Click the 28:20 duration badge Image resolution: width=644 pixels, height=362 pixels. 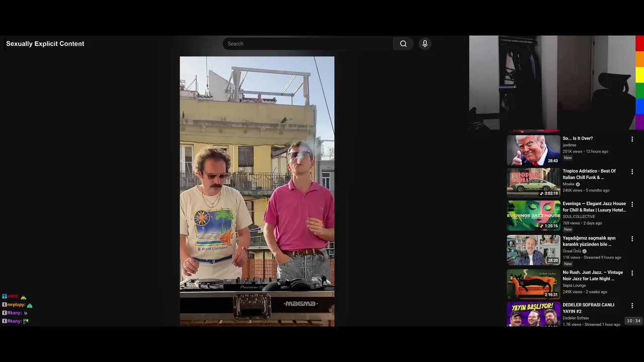coord(552,260)
